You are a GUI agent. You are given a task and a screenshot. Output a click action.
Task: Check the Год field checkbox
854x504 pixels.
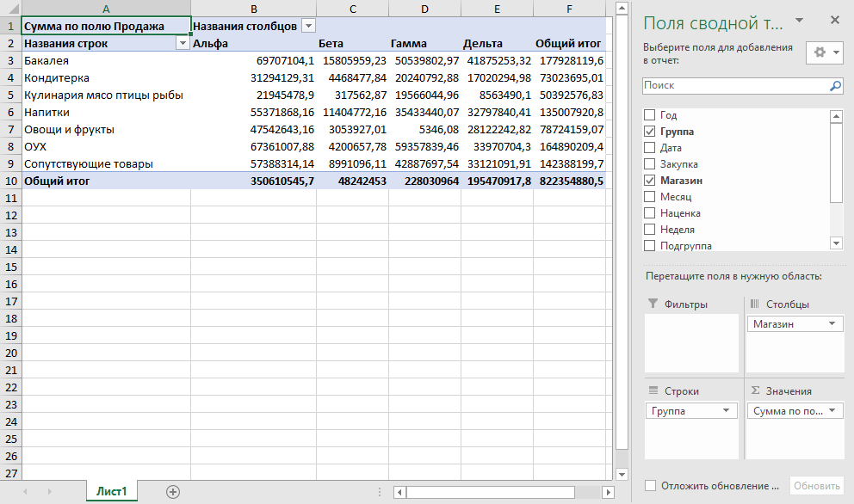point(649,115)
